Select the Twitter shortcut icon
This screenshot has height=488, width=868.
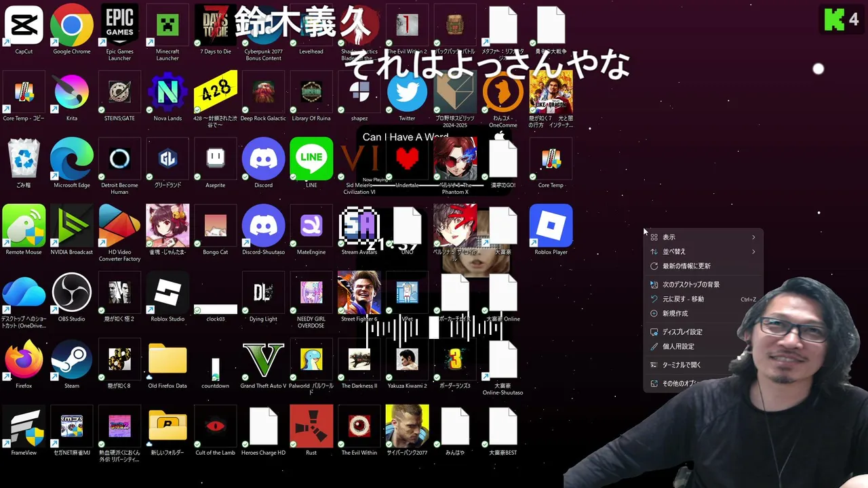[x=407, y=92]
